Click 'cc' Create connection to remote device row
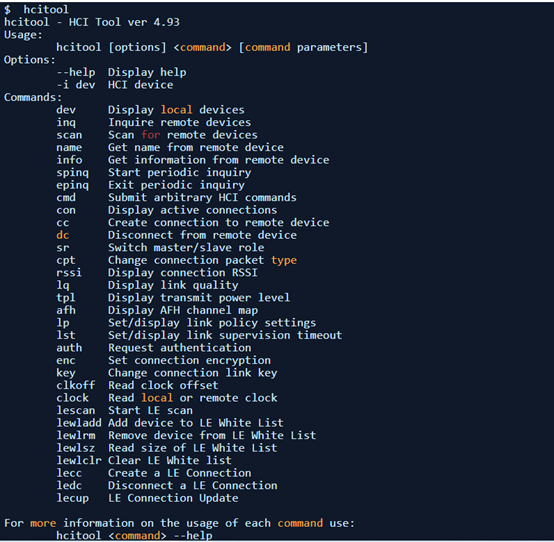The height and width of the screenshot is (542, 554). click(193, 223)
